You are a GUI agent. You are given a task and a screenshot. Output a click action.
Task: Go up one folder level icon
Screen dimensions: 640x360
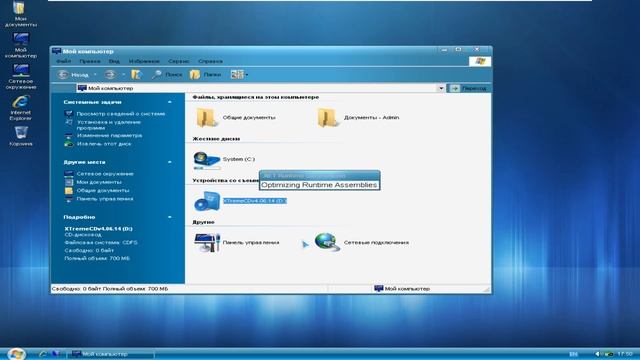coord(136,75)
